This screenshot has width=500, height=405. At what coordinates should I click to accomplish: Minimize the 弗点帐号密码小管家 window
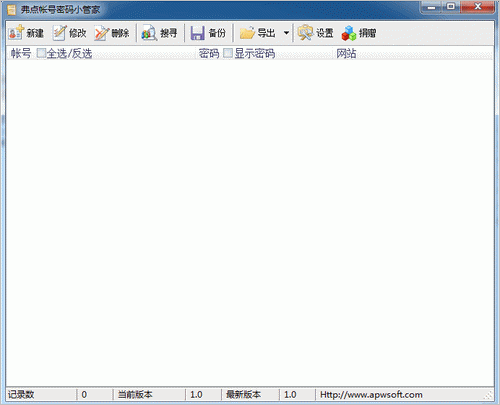[432, 7]
